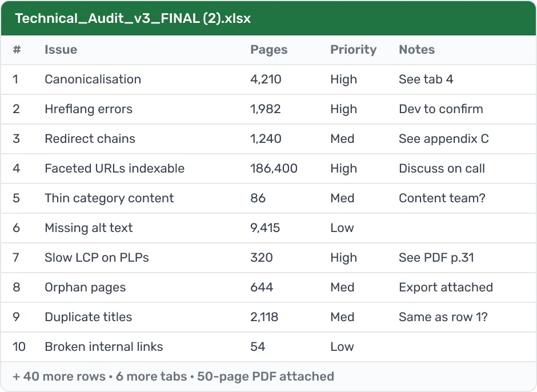Click Med priority in Duplicate titles row

tap(342, 317)
